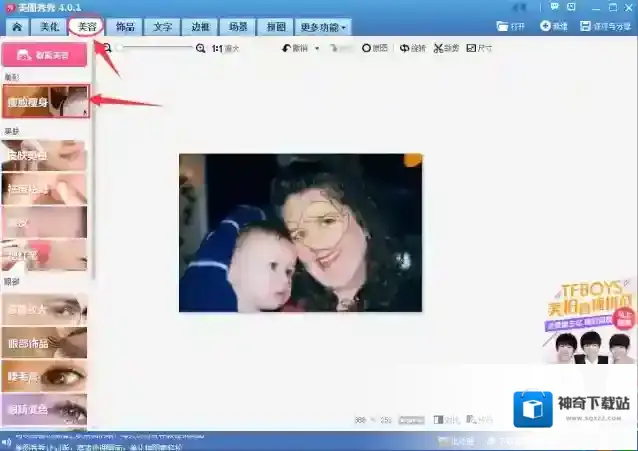
Task: Toggle the compare (对比) view
Action: pos(445,420)
